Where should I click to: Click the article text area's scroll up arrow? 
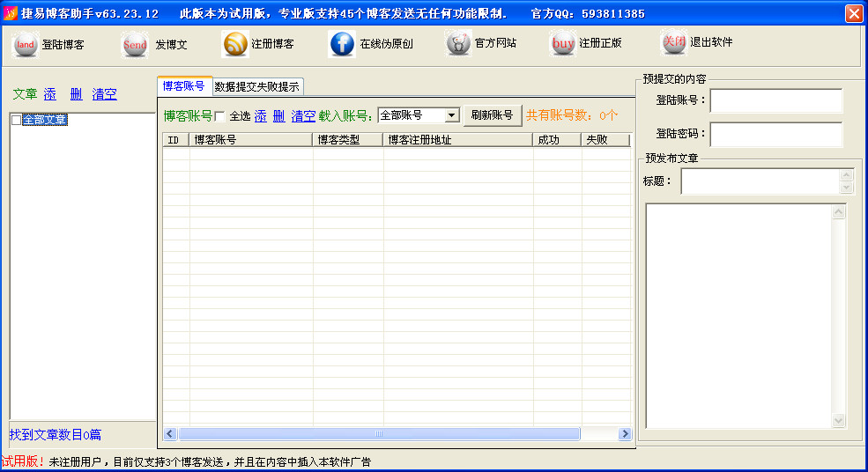tap(839, 212)
